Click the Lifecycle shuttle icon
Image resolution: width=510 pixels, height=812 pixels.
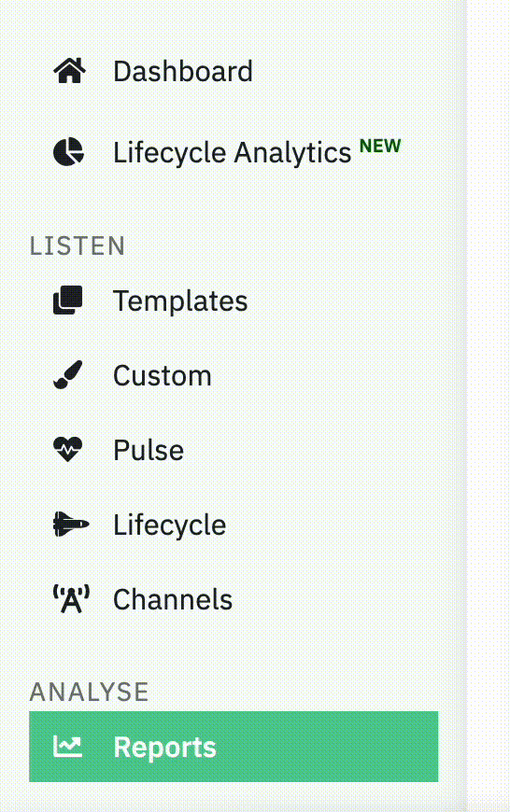pyautogui.click(x=71, y=525)
